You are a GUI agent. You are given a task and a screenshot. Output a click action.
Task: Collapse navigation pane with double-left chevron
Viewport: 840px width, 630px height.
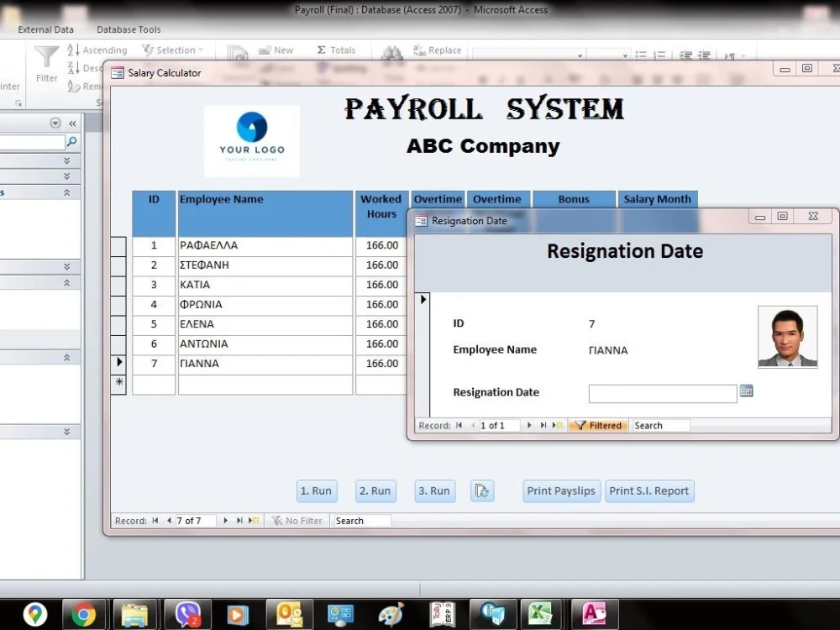72,123
